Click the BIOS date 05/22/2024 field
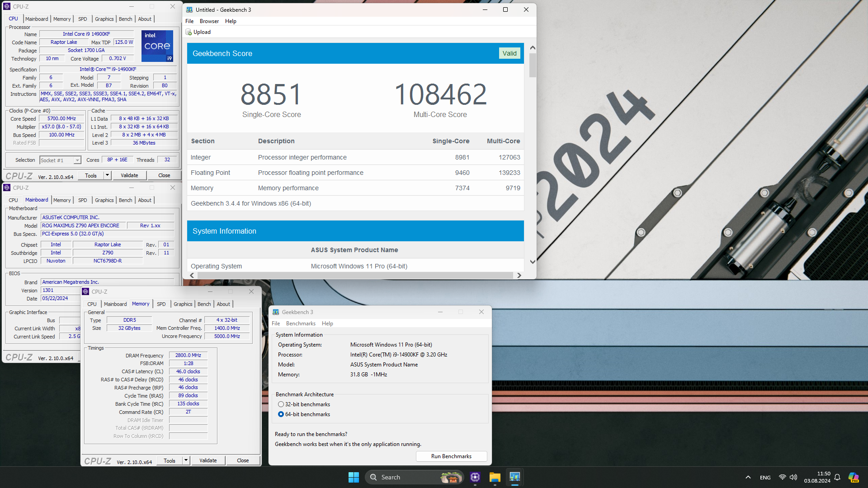868x488 pixels. click(x=60, y=298)
